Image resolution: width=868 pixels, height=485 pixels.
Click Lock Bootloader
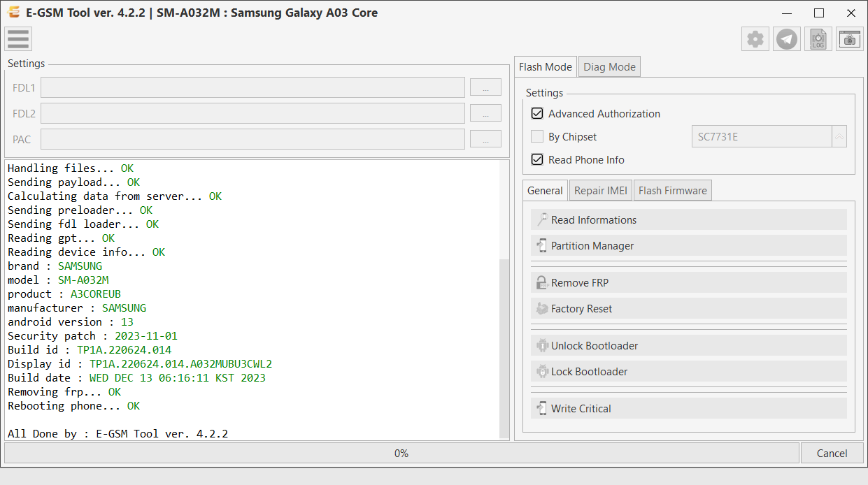[689, 371]
